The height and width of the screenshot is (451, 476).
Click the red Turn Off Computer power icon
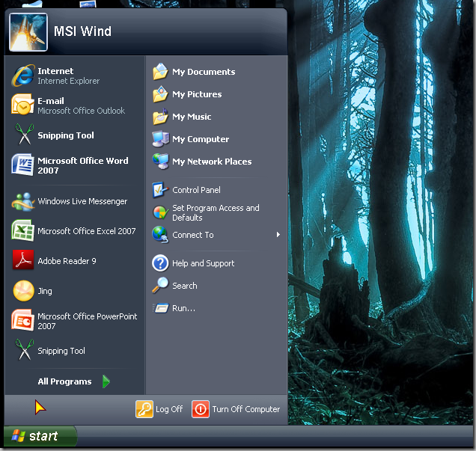(201, 409)
